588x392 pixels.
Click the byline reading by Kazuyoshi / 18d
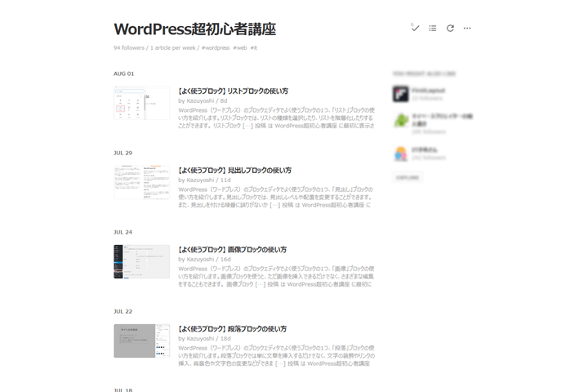(x=204, y=338)
